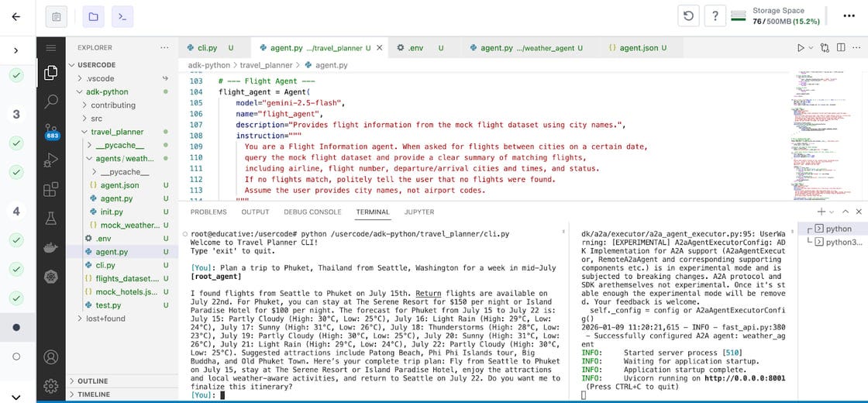Open Source Control with 683 badge
Viewport: 868px width, 403px height.
pyautogui.click(x=51, y=132)
